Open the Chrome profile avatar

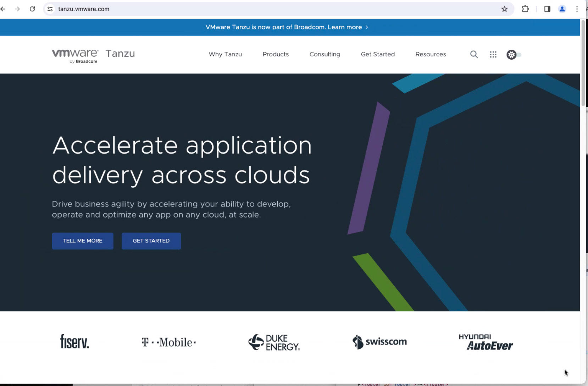[562, 9]
